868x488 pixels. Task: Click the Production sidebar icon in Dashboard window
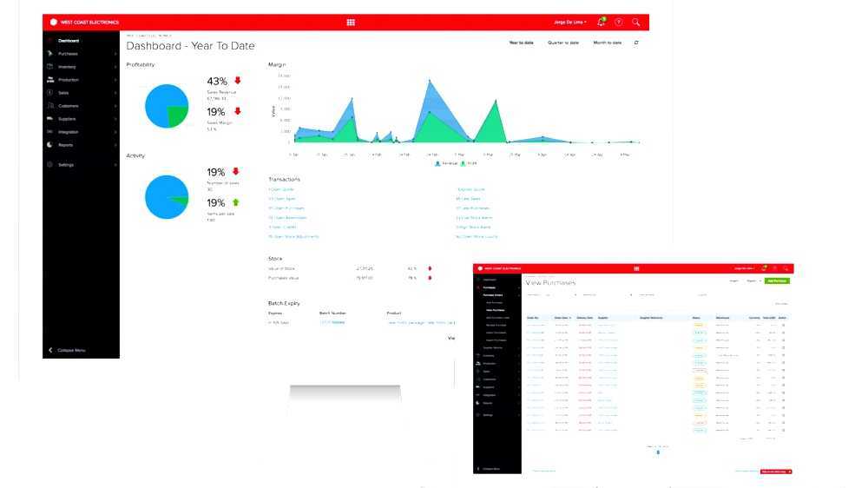pos(49,80)
